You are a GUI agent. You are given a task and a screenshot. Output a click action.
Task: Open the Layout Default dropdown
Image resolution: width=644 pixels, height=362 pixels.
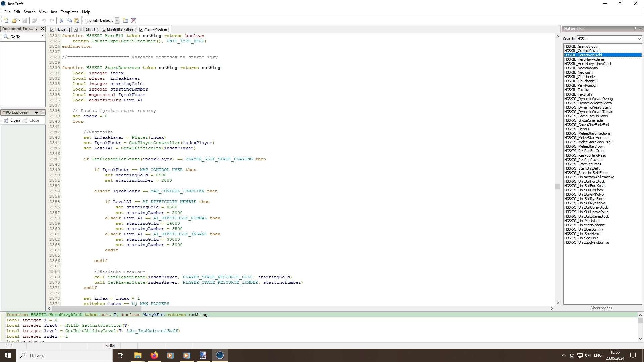(x=117, y=20)
